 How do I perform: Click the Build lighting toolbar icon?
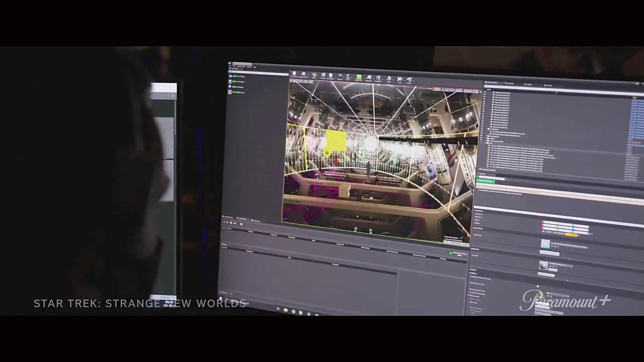389,79
